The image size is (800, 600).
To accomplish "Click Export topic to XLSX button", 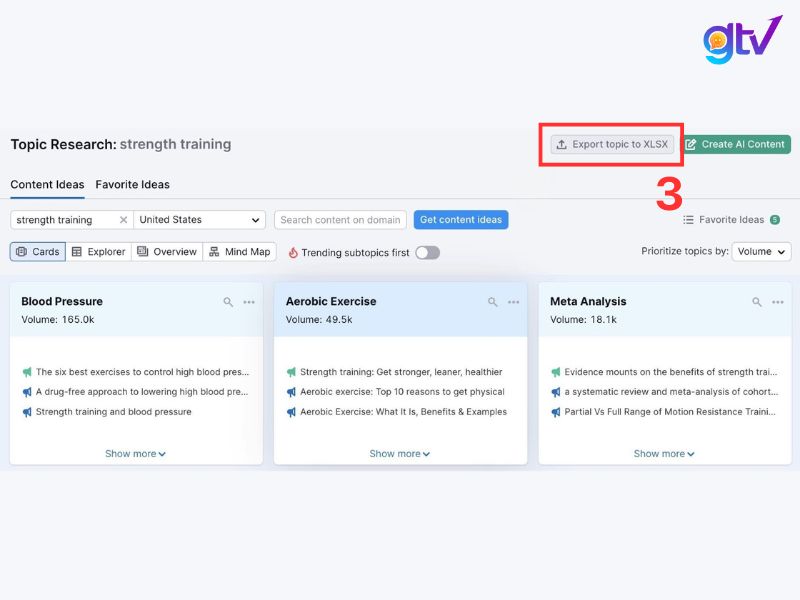I will click(x=611, y=144).
